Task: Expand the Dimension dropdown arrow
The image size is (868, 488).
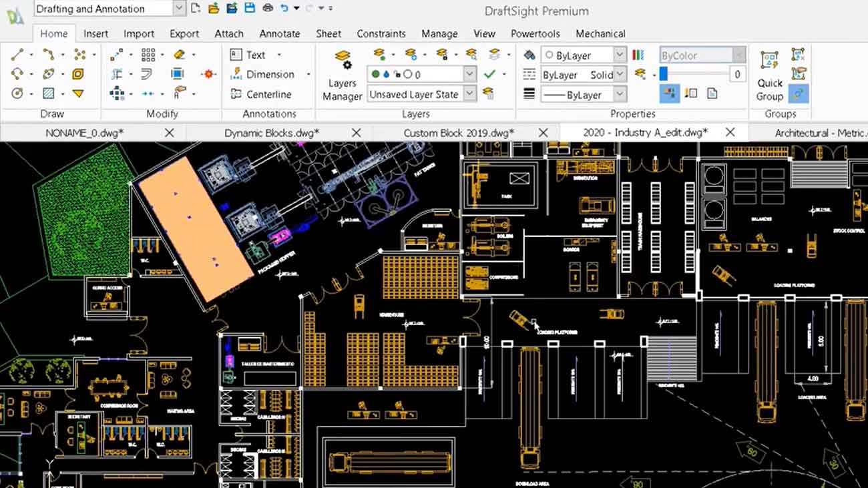Action: pos(308,74)
